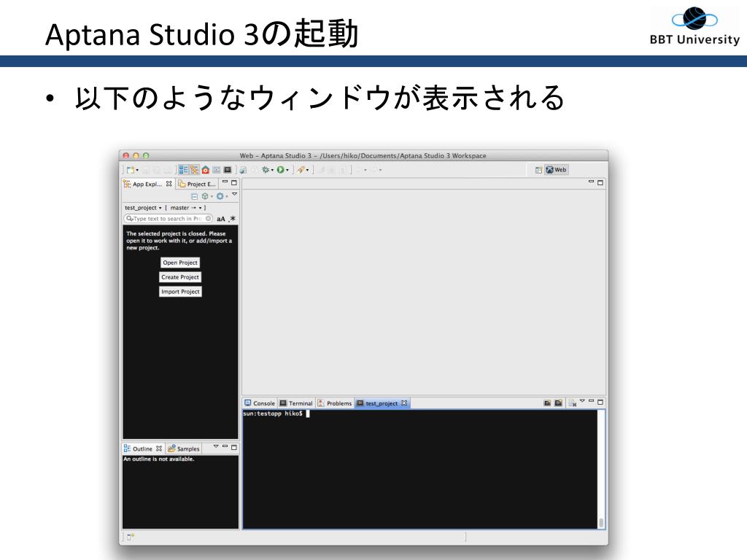Click the green Run button
Viewport: 747px width, 560px height.
(x=281, y=170)
